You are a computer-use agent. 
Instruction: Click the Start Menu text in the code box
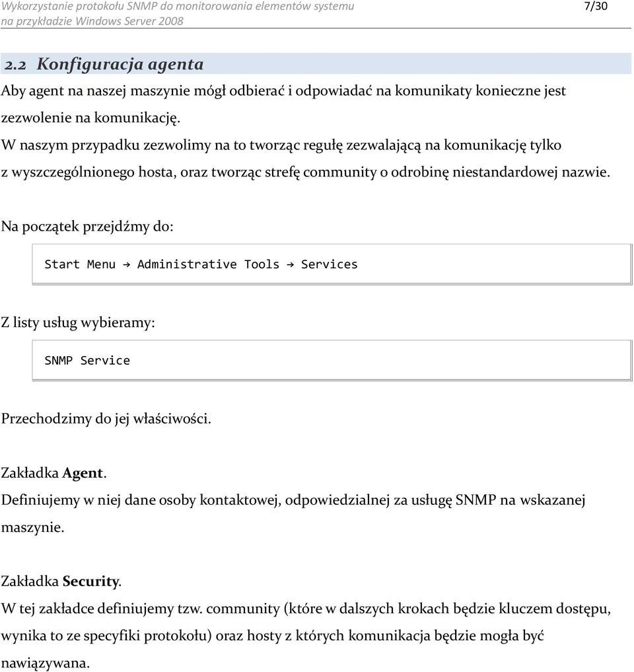tap(80, 264)
